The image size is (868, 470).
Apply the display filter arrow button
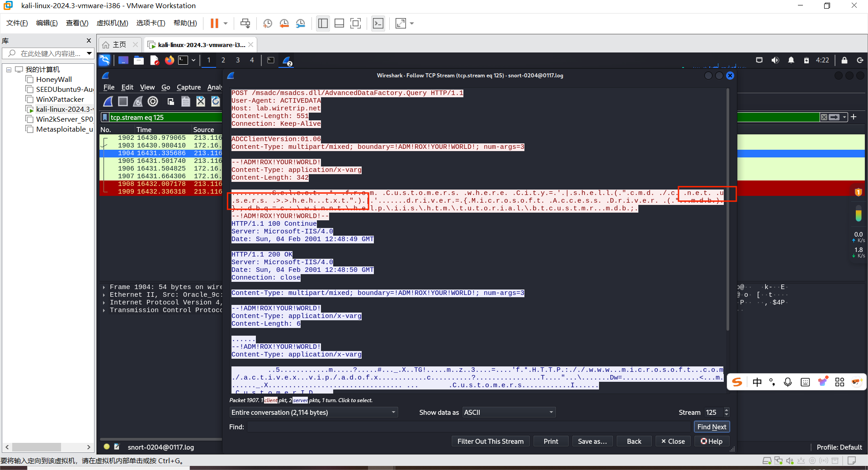click(835, 117)
